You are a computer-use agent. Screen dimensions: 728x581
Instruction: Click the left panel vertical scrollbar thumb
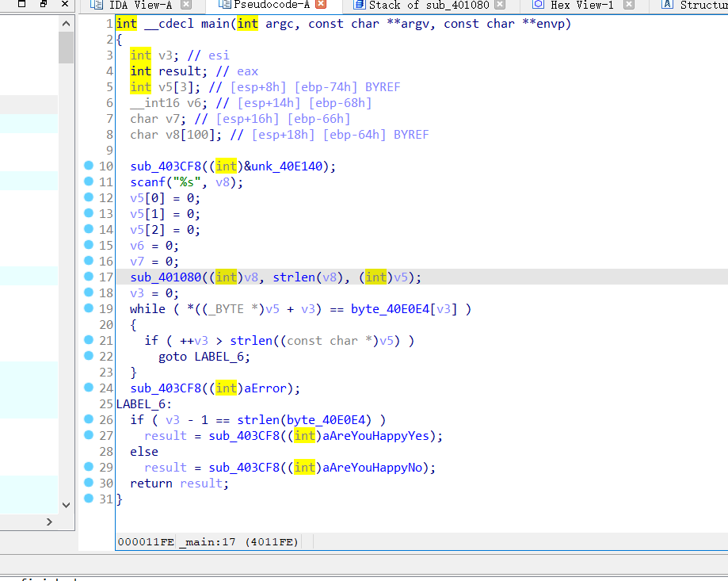[x=66, y=47]
